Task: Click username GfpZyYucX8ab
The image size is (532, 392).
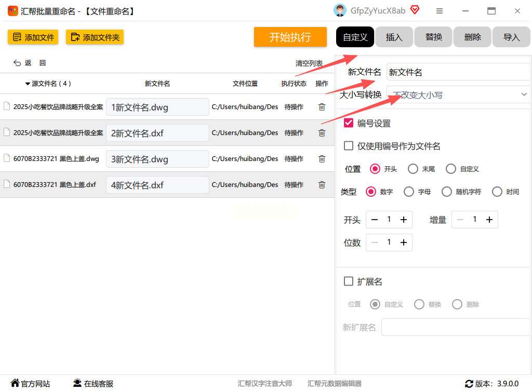Action: coord(378,11)
